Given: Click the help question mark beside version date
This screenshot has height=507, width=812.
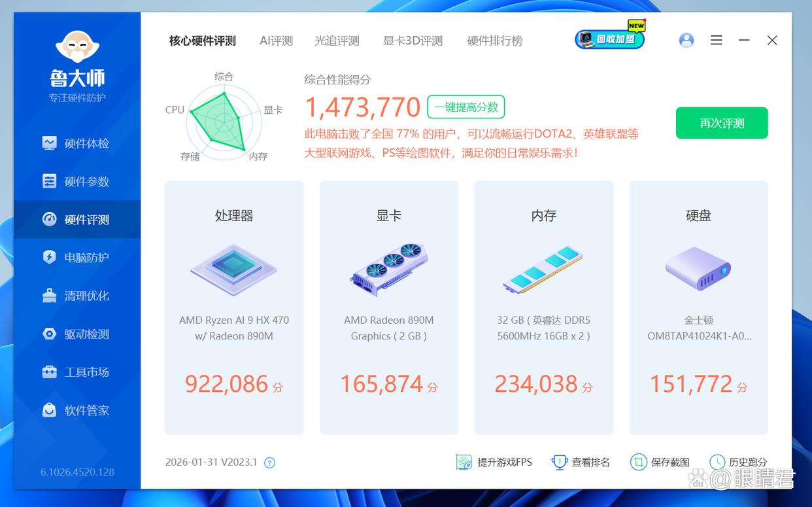Looking at the screenshot, I should click(269, 463).
